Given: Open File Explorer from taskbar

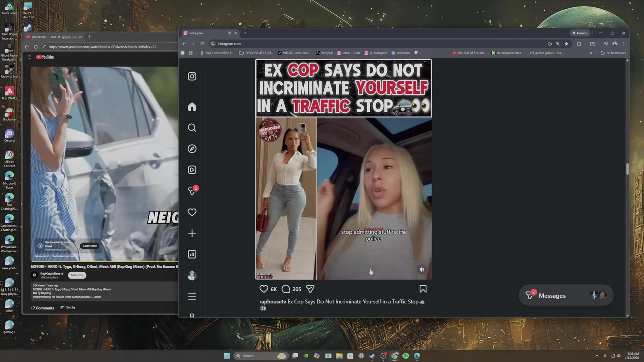Looking at the screenshot, I should click(339, 356).
